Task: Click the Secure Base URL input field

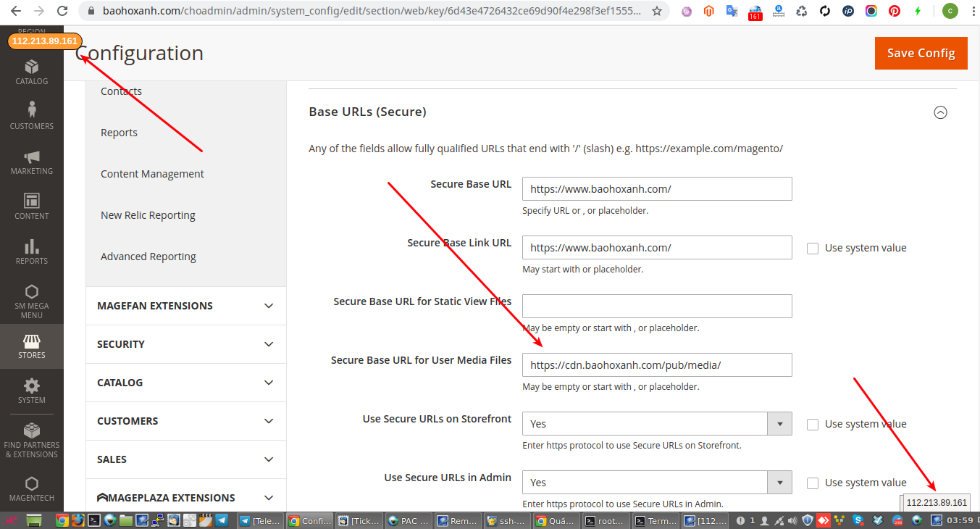Action: [657, 189]
